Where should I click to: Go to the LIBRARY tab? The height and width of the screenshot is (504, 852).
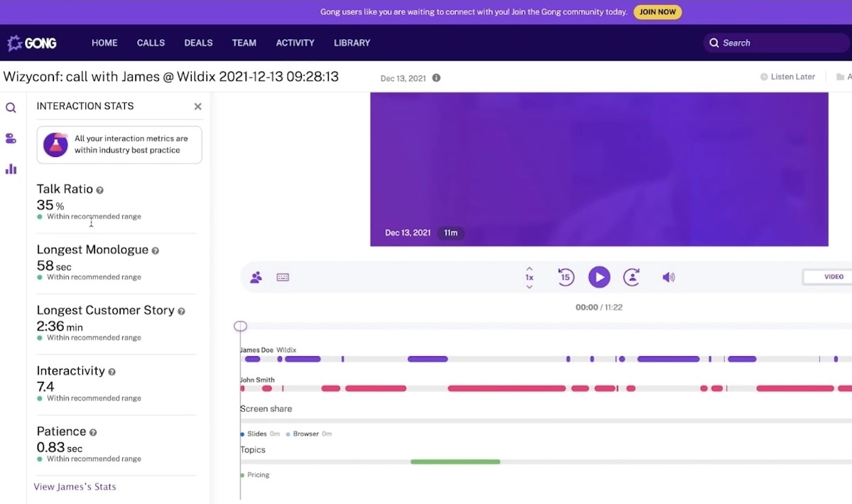click(351, 43)
